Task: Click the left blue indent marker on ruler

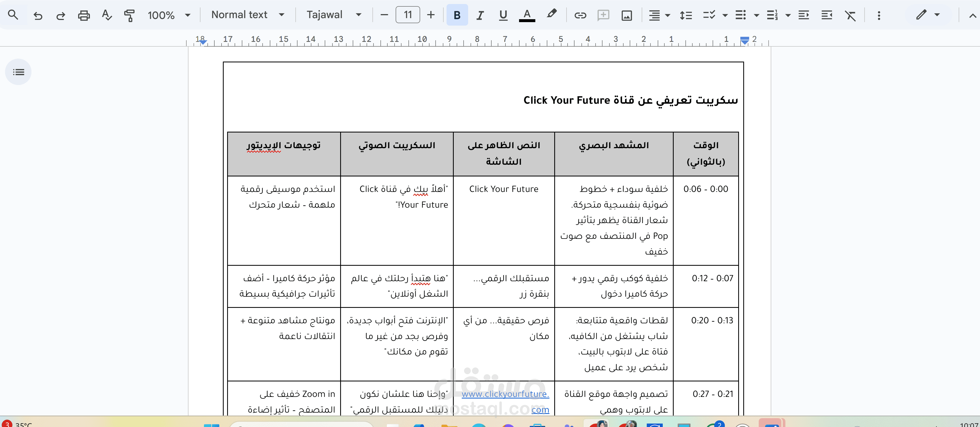Action: 203,42
